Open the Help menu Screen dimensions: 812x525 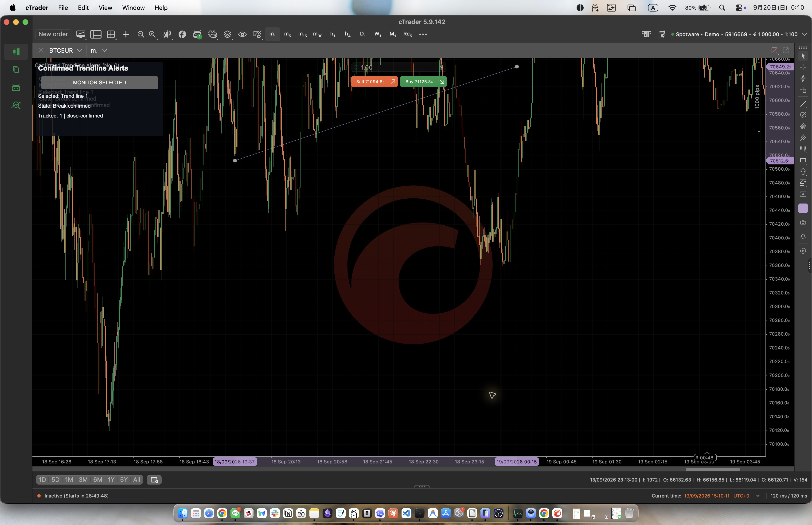pyautogui.click(x=161, y=8)
